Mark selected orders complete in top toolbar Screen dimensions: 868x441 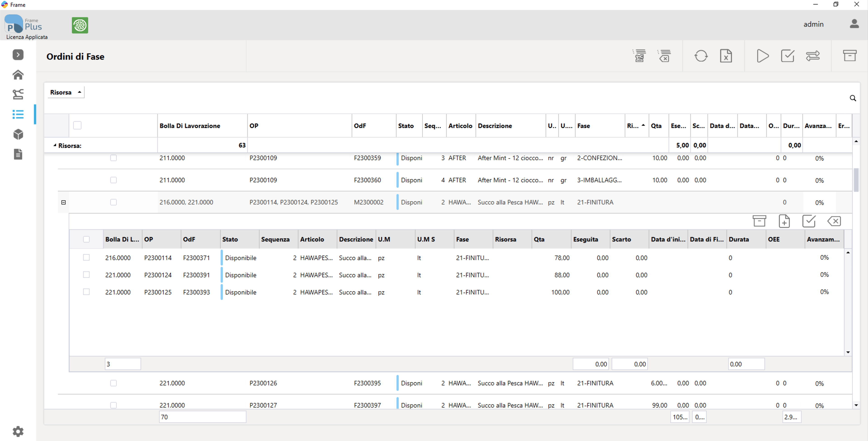tap(788, 56)
